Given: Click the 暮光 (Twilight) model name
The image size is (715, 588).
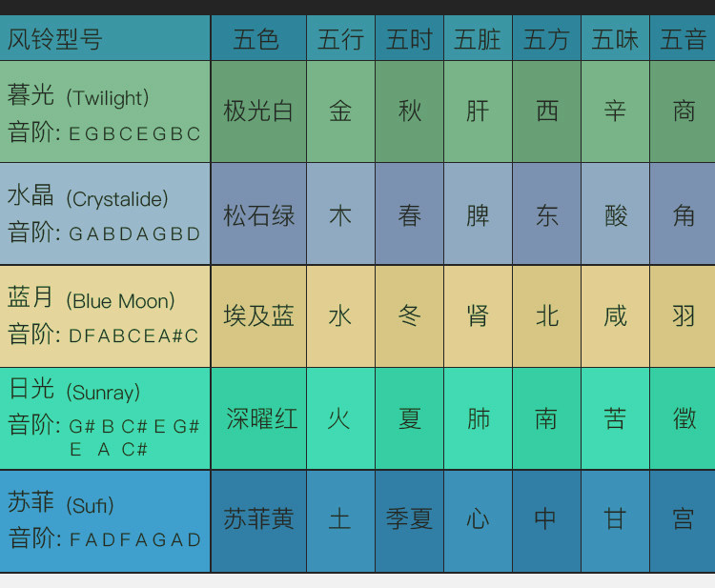Looking at the screenshot, I should click(x=78, y=96).
